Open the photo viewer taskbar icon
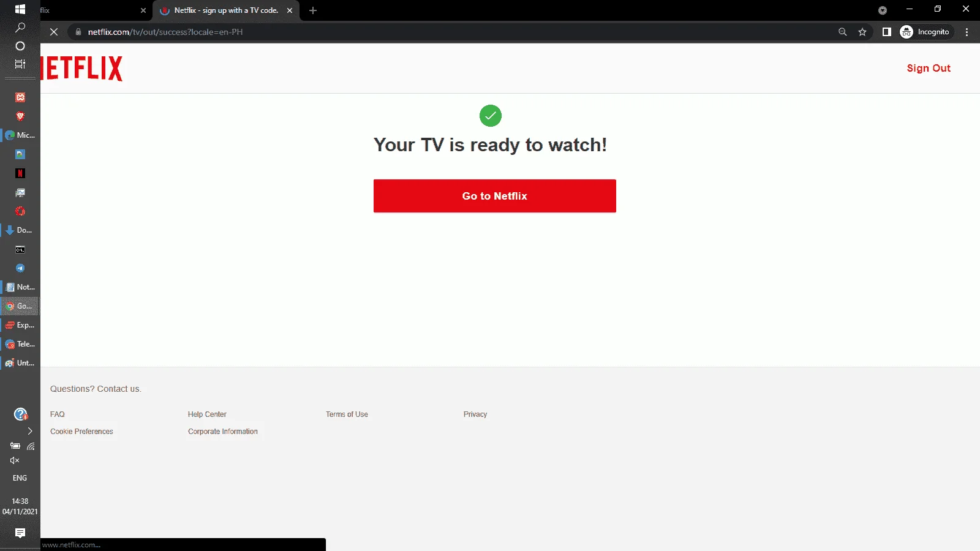This screenshot has height=551, width=980. pos(20,154)
